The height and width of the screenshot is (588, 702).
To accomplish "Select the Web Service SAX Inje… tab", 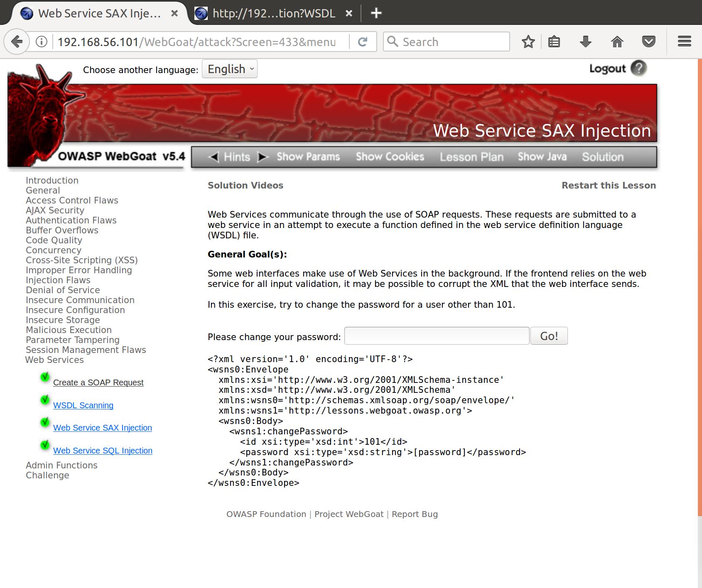I will [99, 13].
